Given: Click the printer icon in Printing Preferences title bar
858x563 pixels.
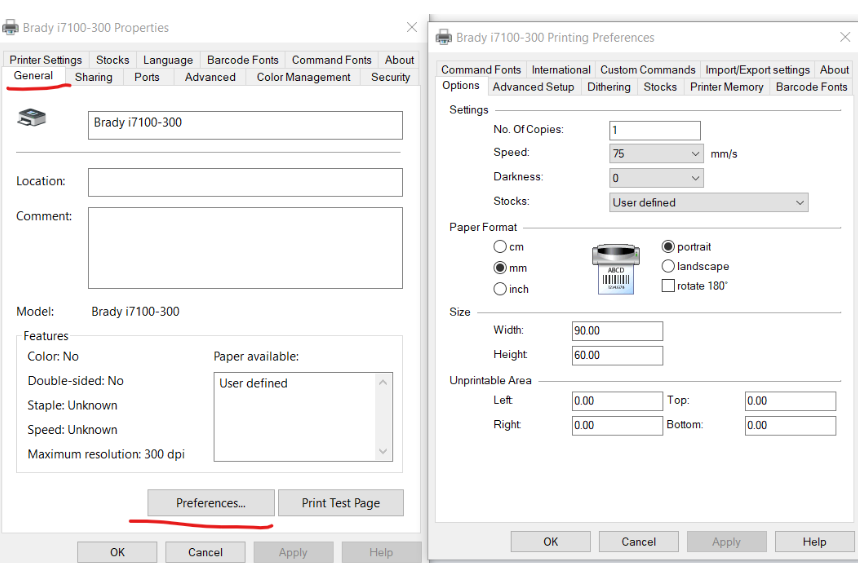Looking at the screenshot, I should (x=444, y=37).
